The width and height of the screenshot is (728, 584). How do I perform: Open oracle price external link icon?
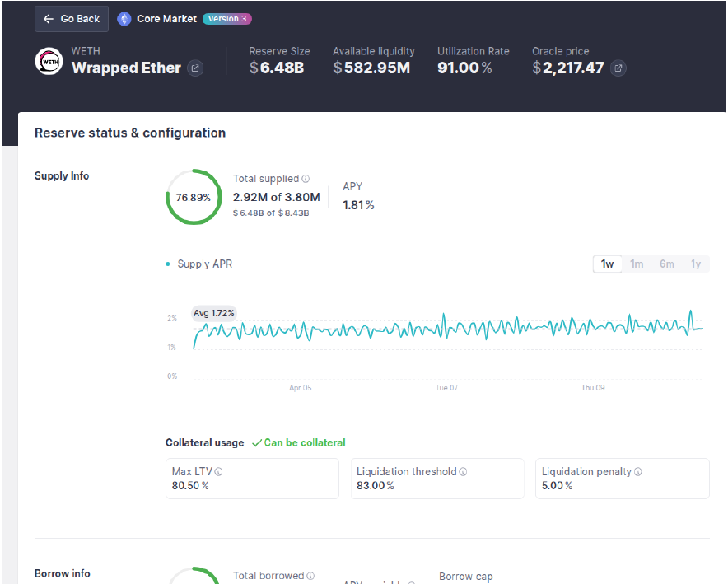tap(618, 68)
